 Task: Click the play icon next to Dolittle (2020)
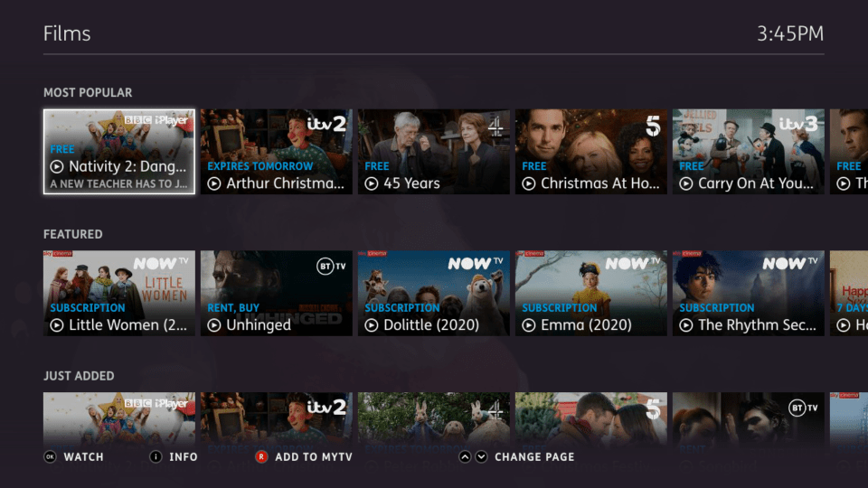[372, 325]
